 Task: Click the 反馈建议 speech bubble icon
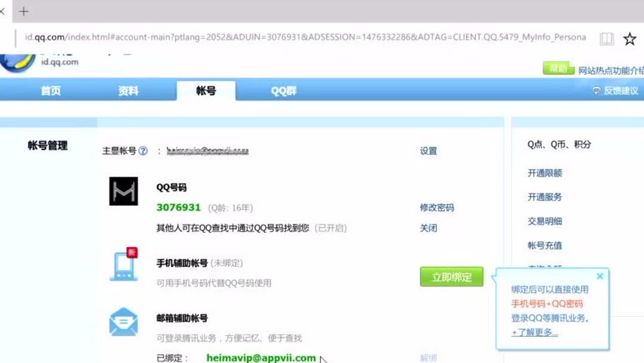click(595, 91)
